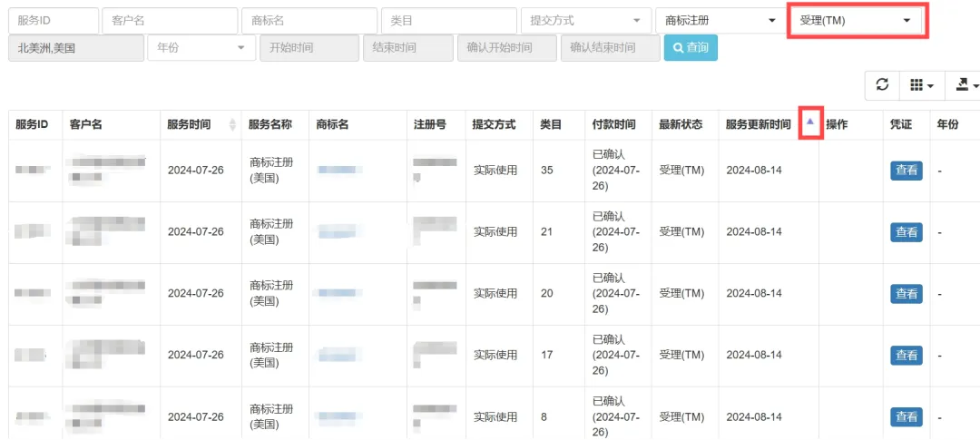Open the 受理(TM) status dropdown
The image size is (980, 440).
coord(855,21)
